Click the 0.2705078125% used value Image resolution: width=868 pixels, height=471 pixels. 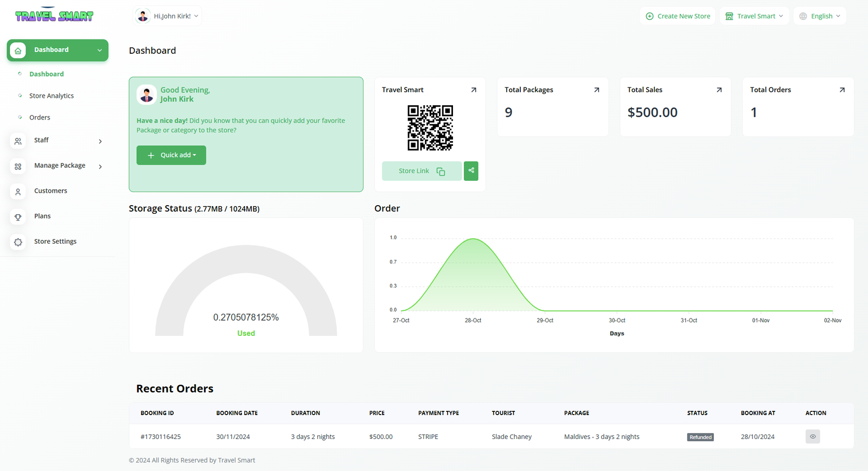(246, 317)
